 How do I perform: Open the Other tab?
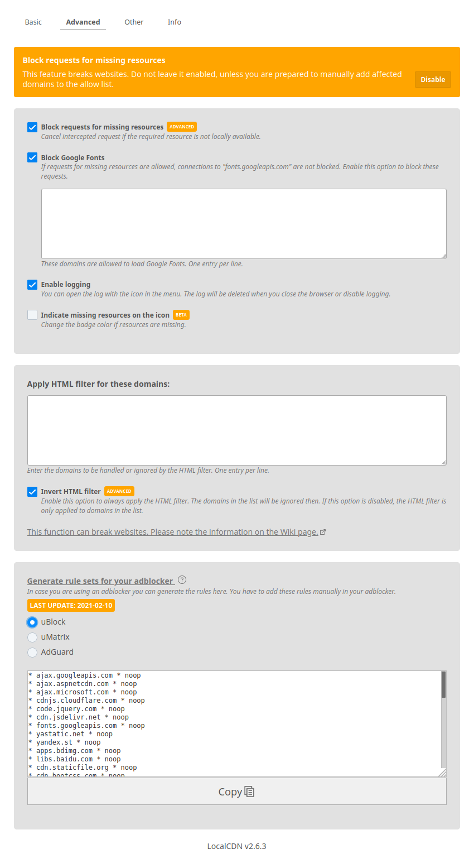pyautogui.click(x=134, y=22)
